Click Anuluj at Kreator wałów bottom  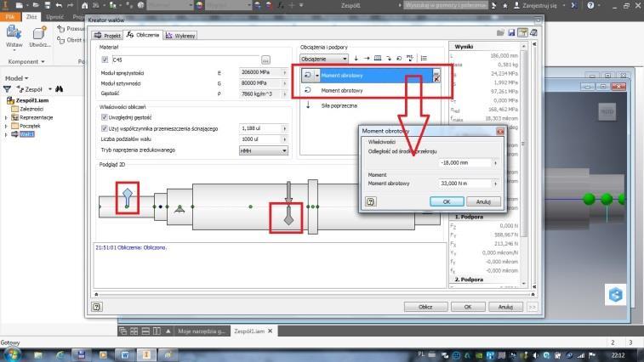tap(505, 307)
